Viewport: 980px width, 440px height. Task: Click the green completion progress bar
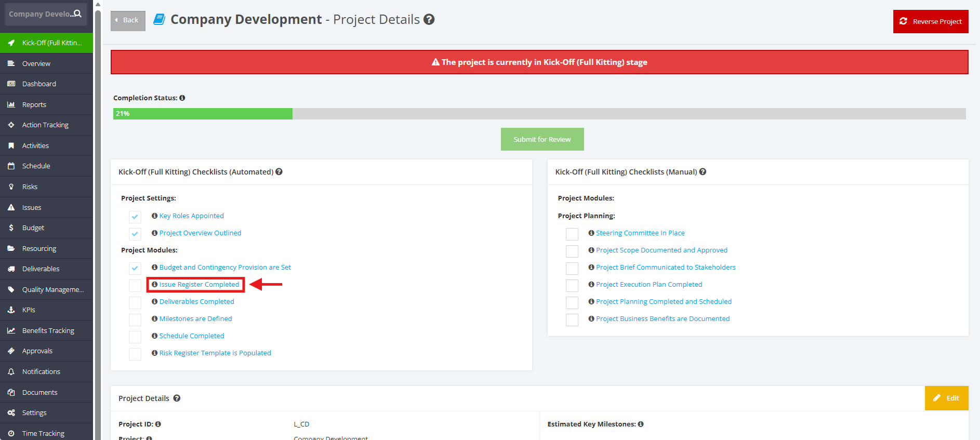tap(203, 114)
